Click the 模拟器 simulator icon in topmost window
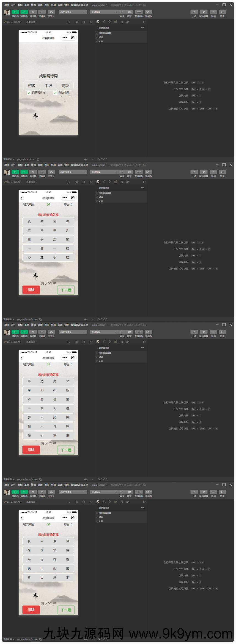236x644 pixels. pyautogui.click(x=15, y=12)
